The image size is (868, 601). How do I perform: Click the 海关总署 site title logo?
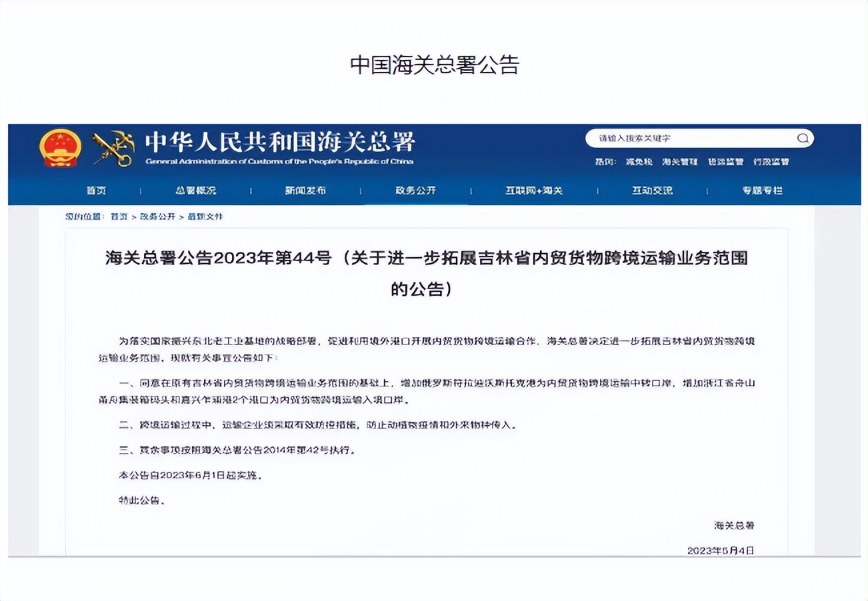(x=280, y=144)
